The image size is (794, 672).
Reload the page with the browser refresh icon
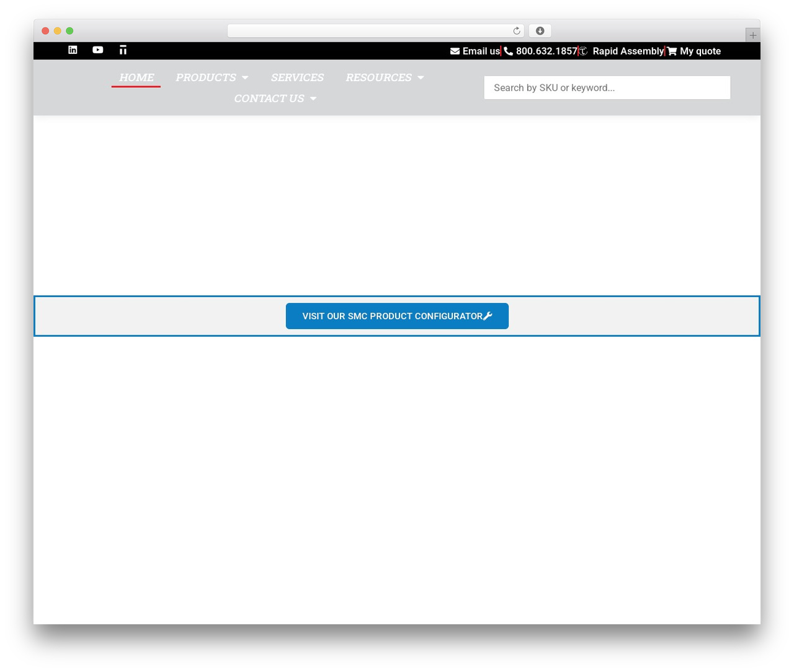point(517,31)
